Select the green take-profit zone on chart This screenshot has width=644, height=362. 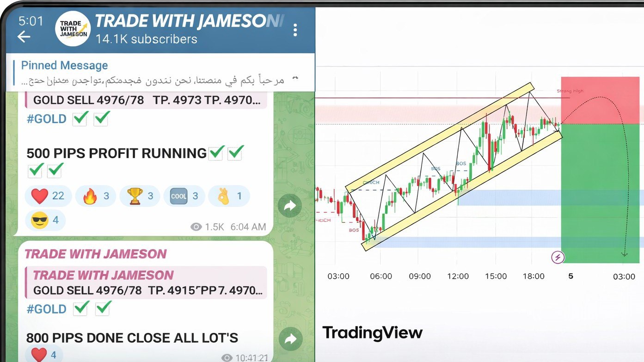[x=600, y=193]
